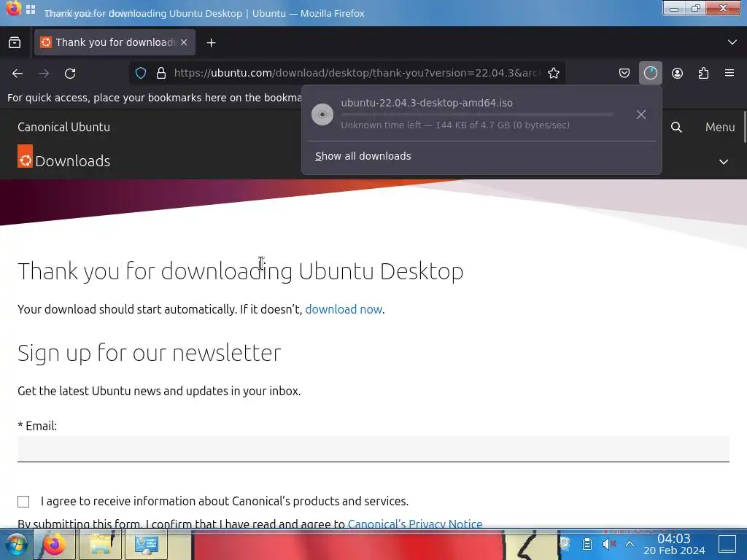Click into the Email input field
This screenshot has width=747, height=560.
373,449
